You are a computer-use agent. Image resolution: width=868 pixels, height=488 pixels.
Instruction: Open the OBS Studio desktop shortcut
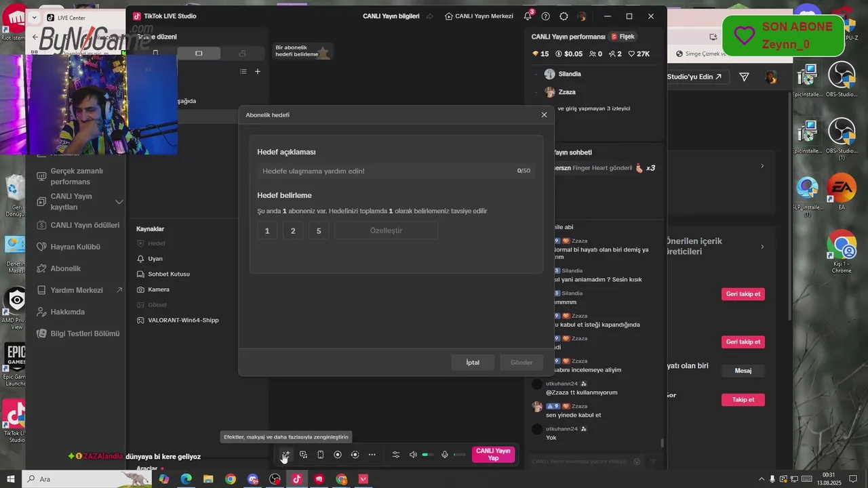[x=842, y=79]
